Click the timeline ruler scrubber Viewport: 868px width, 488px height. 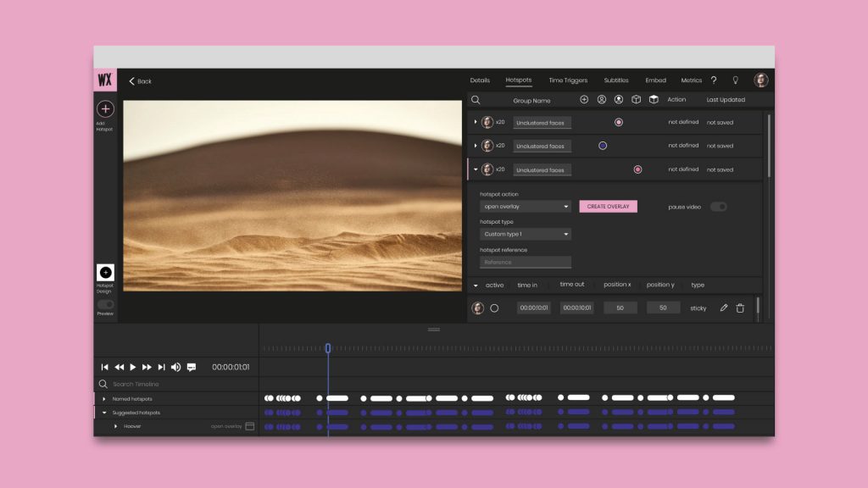516,348
